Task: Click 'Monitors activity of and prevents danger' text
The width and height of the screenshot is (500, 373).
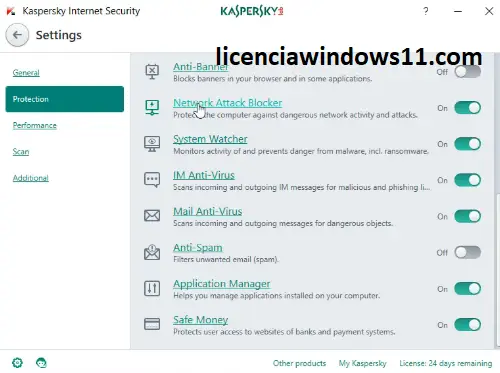Action: tap(301, 151)
